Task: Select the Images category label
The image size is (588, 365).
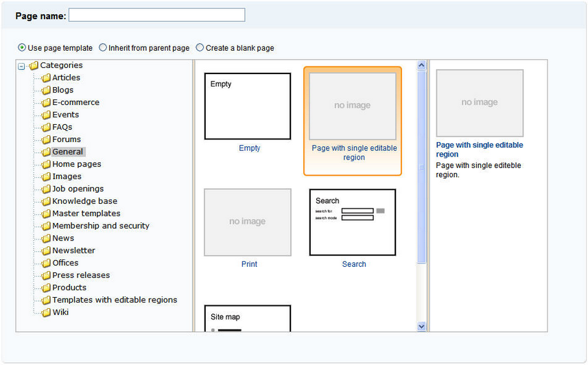Action: coord(67,177)
